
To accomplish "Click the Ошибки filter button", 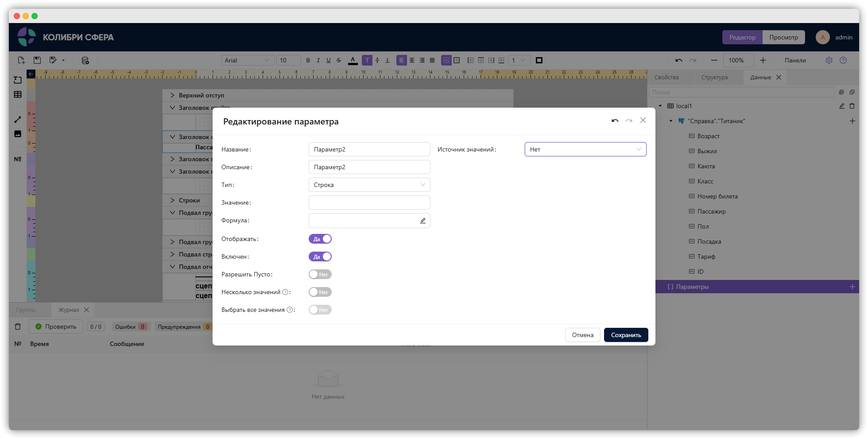I will coord(131,326).
